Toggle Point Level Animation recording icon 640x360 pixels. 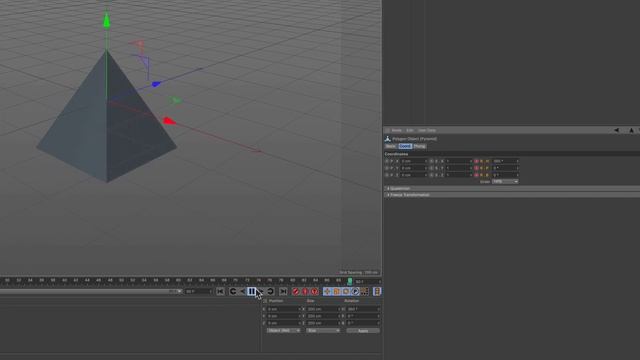coord(364,291)
